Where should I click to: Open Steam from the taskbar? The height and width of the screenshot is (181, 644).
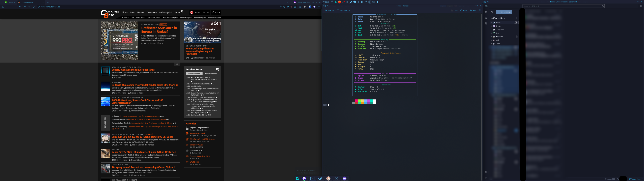point(320,178)
